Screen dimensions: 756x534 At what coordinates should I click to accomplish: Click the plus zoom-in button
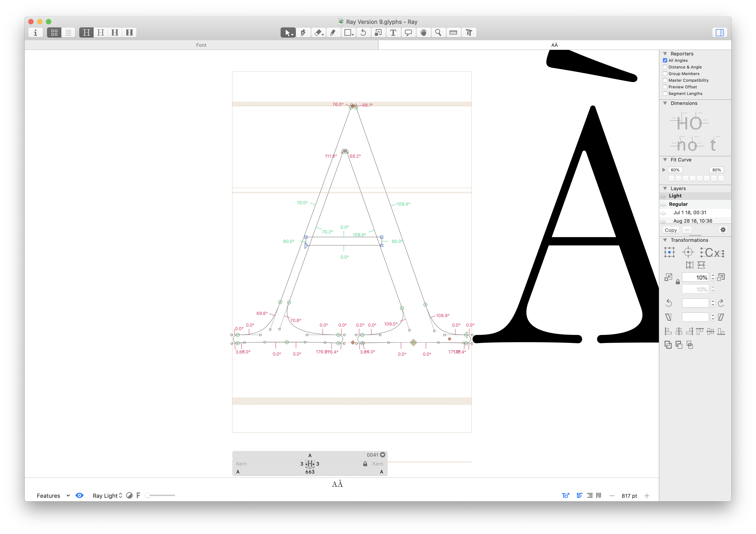pos(647,496)
